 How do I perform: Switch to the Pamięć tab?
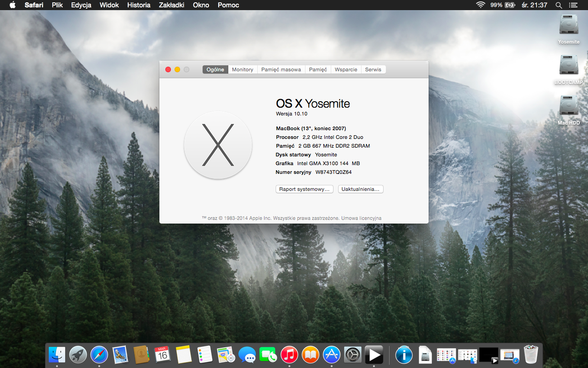[318, 69]
